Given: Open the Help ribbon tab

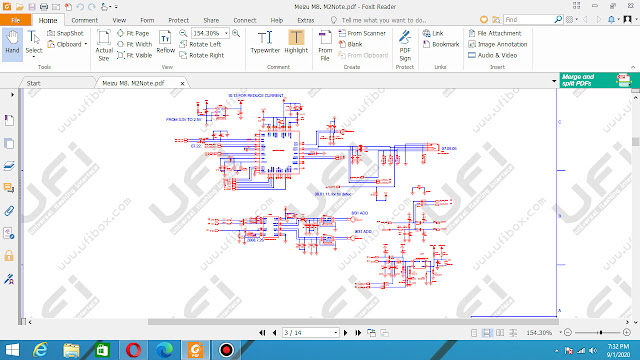Looking at the screenshot, I should [276, 20].
